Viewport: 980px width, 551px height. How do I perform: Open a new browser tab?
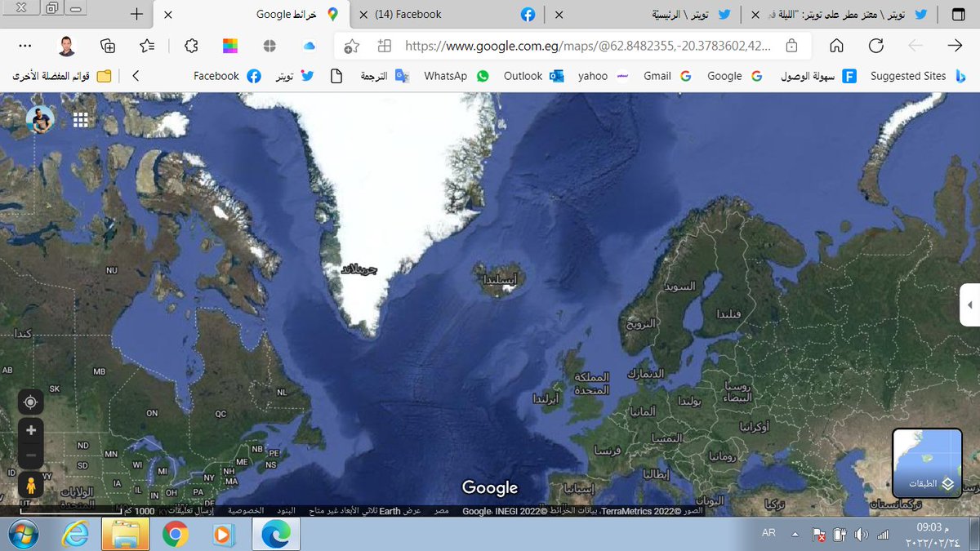136,15
